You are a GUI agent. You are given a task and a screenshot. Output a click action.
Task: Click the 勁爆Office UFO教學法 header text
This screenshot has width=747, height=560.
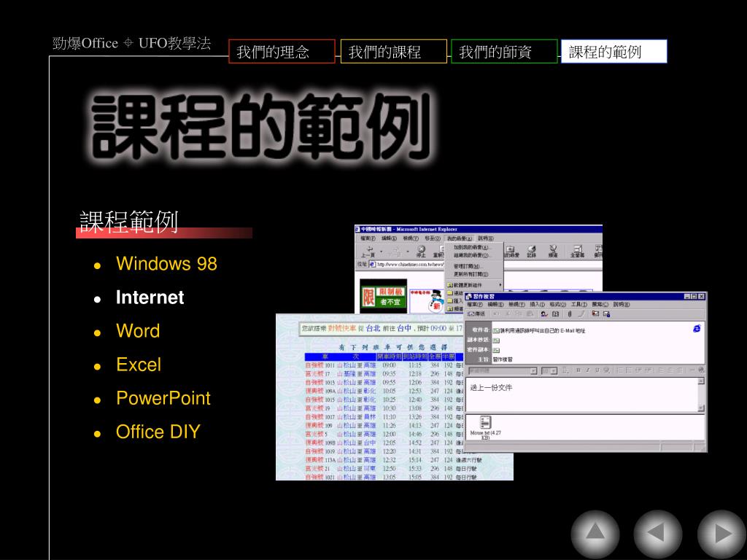[x=131, y=43]
